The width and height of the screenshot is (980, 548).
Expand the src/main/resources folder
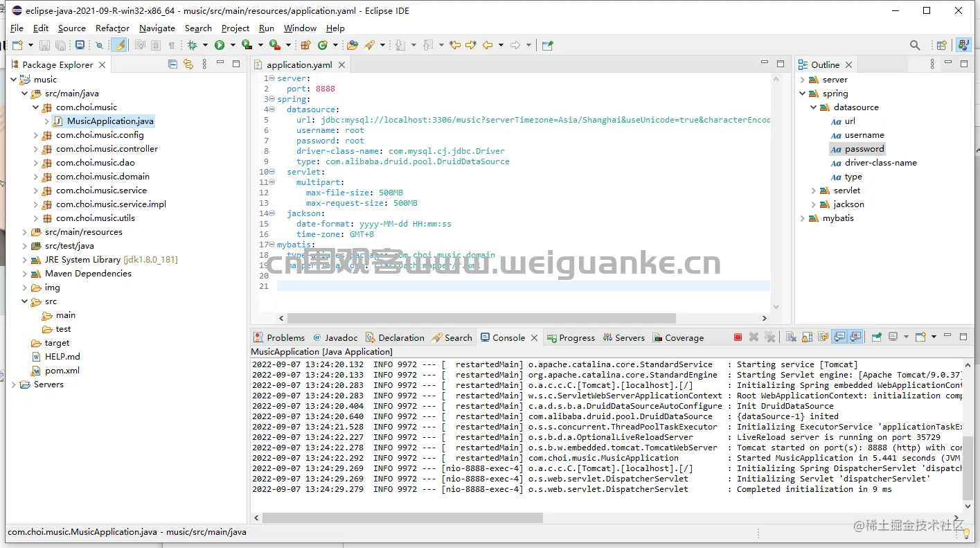24,232
